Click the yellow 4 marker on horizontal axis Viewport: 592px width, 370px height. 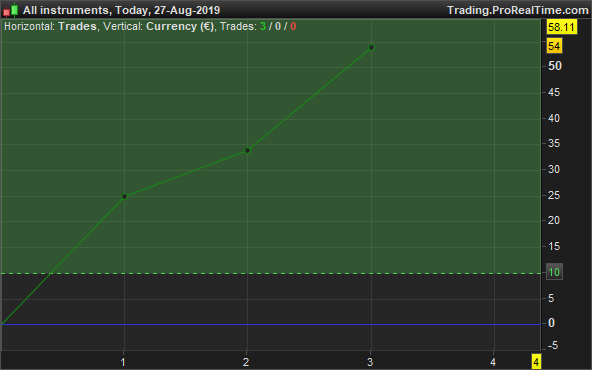(536, 362)
